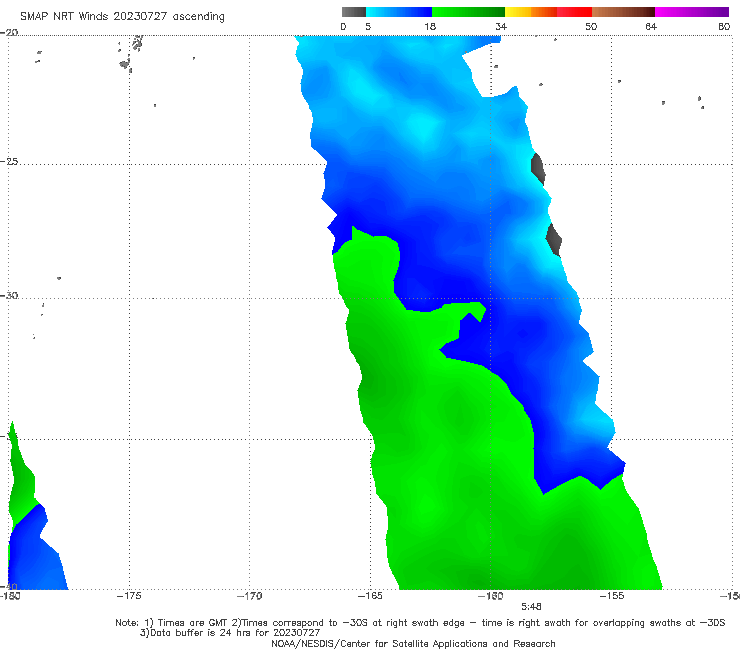Image resolution: width=740 pixels, height=650 pixels.
Task: Click the blue 5-18 segment of color bar
Action: [399, 12]
